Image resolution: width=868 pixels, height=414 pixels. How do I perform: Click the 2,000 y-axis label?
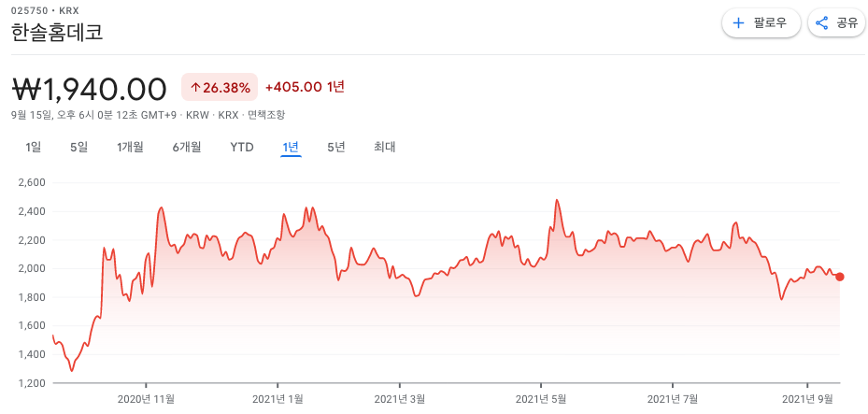32,269
